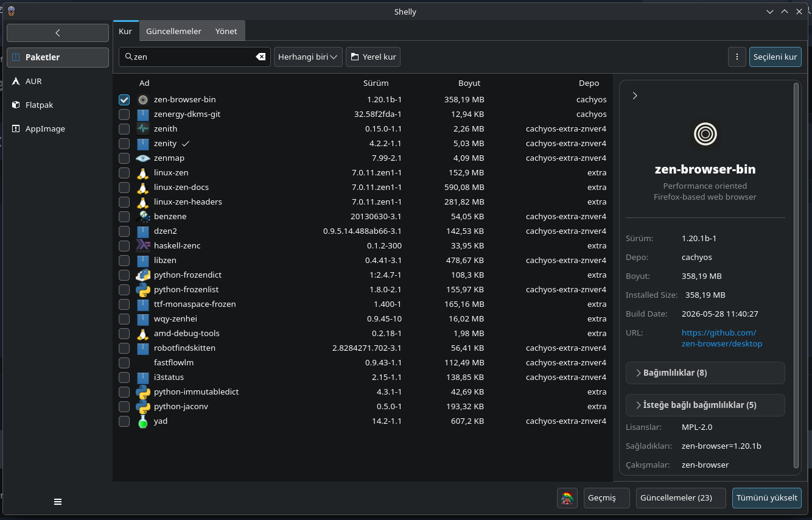The width and height of the screenshot is (812, 520).
Task: Click the Shelly app icon in title bar
Action: [x=11, y=11]
